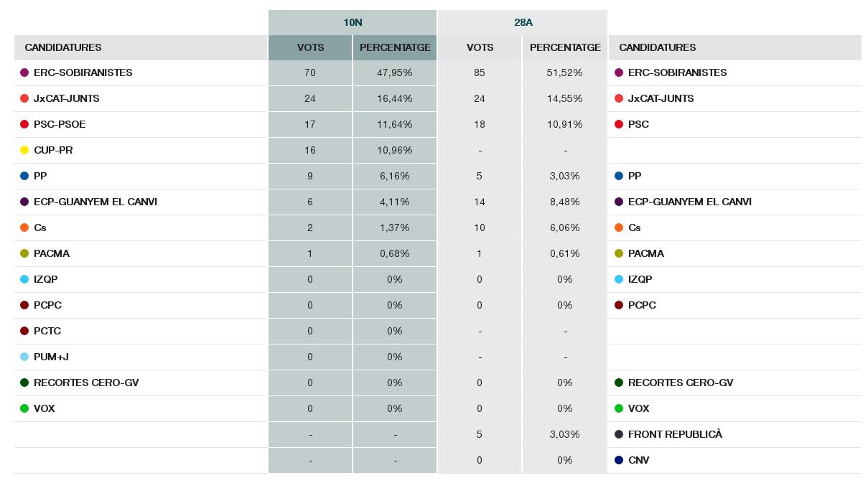868x483 pixels.
Task: Click the orange Cs dot in left column
Action: (24, 228)
